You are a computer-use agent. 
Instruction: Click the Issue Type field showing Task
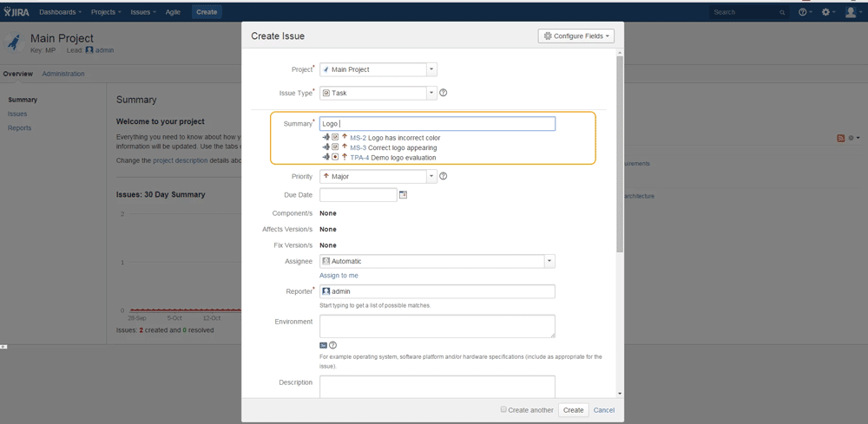373,93
